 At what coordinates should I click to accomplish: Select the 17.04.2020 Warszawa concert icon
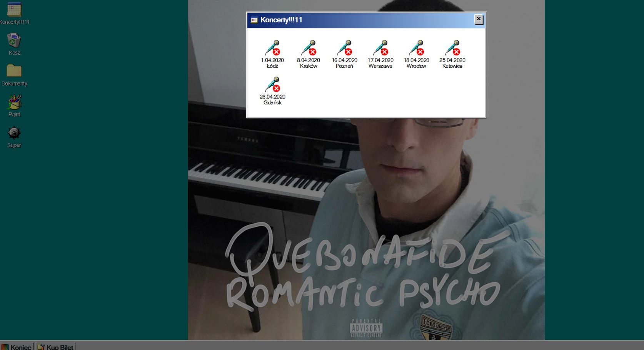(380, 54)
